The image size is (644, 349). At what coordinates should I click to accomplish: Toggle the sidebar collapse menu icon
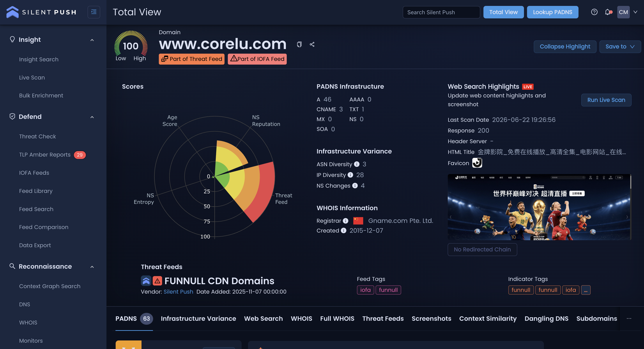94,12
